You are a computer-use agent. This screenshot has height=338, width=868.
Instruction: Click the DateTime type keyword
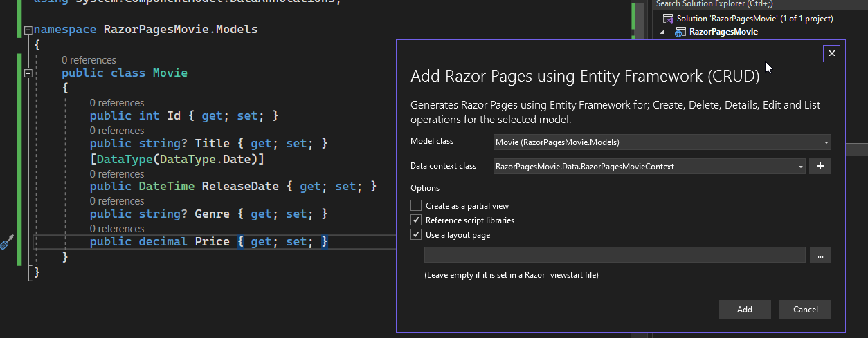coord(167,187)
